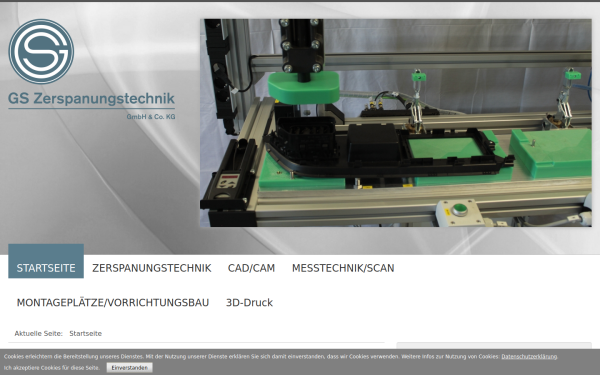The height and width of the screenshot is (375, 600).
Task: Open the 3D-Druck menu item
Action: click(x=249, y=302)
